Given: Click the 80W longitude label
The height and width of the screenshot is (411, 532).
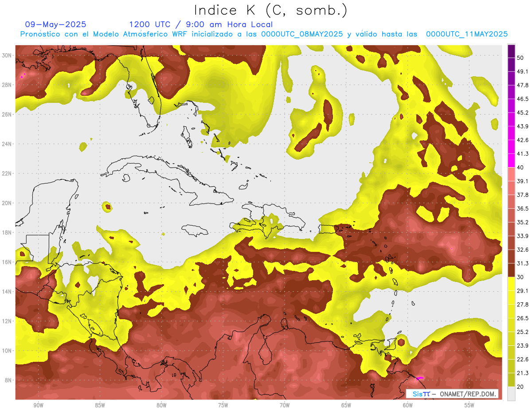Looking at the screenshot, I should [x=161, y=405].
